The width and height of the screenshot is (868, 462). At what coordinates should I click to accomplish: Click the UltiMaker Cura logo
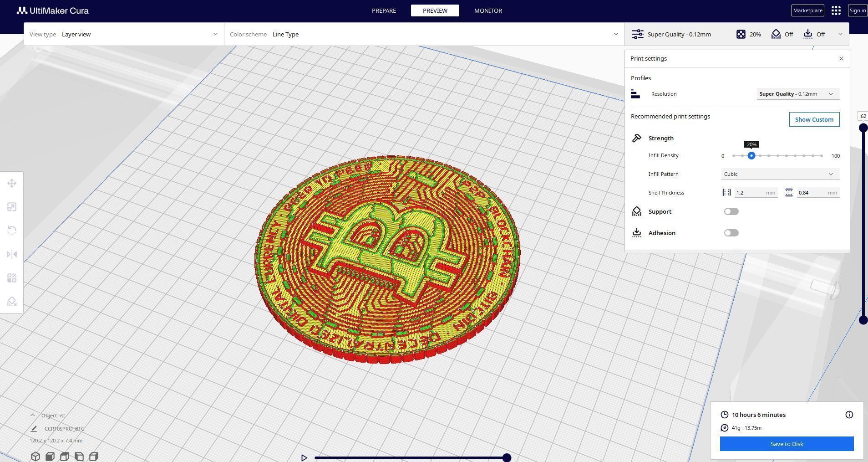click(x=53, y=10)
